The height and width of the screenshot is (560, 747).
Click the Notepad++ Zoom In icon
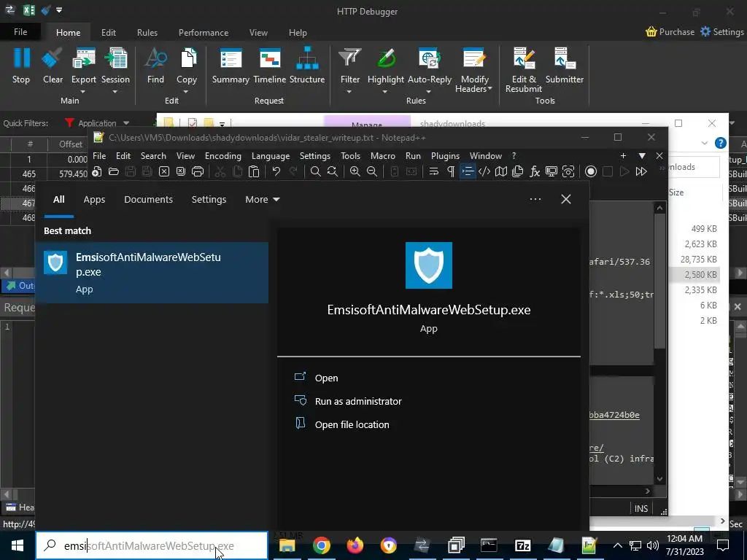(x=355, y=171)
